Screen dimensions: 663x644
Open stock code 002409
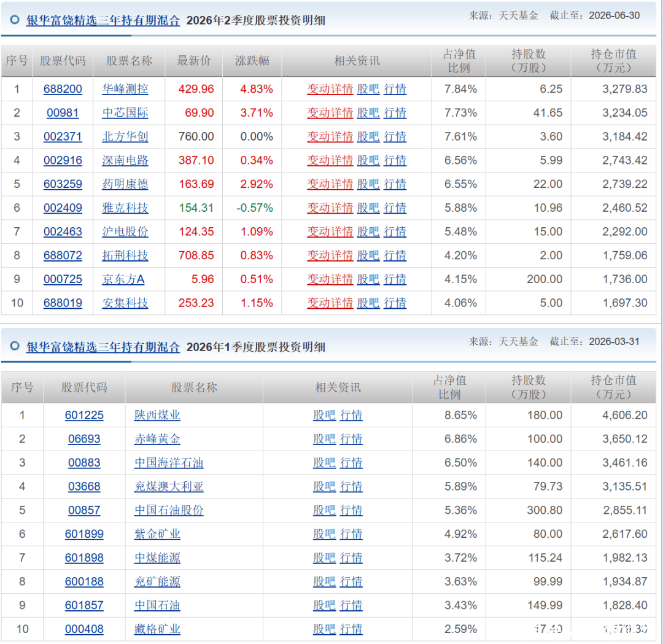pyautogui.click(x=63, y=208)
